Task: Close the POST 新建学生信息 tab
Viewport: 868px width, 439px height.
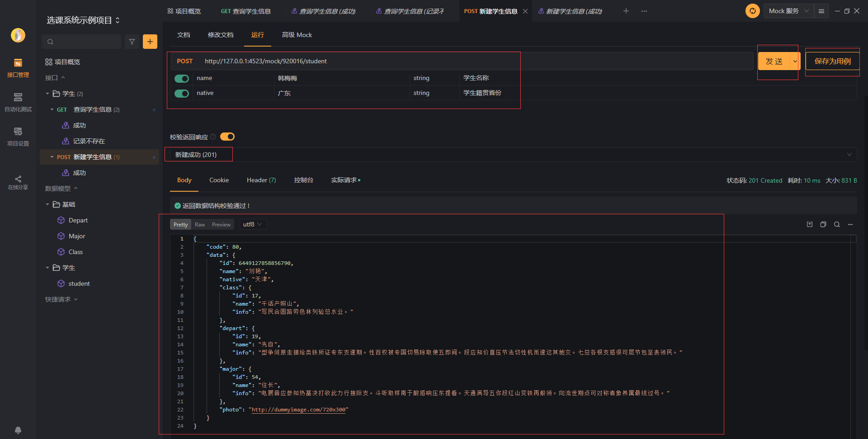Action: coord(525,11)
